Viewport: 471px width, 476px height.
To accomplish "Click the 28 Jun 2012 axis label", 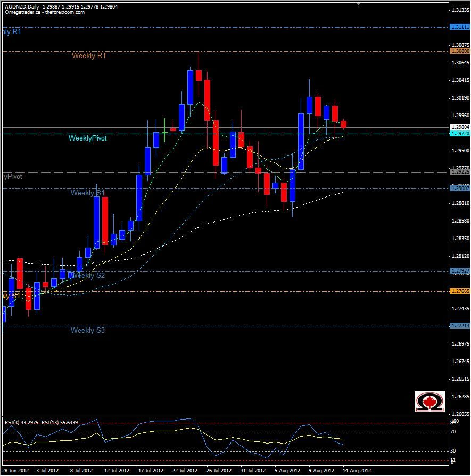I will coord(14,471).
